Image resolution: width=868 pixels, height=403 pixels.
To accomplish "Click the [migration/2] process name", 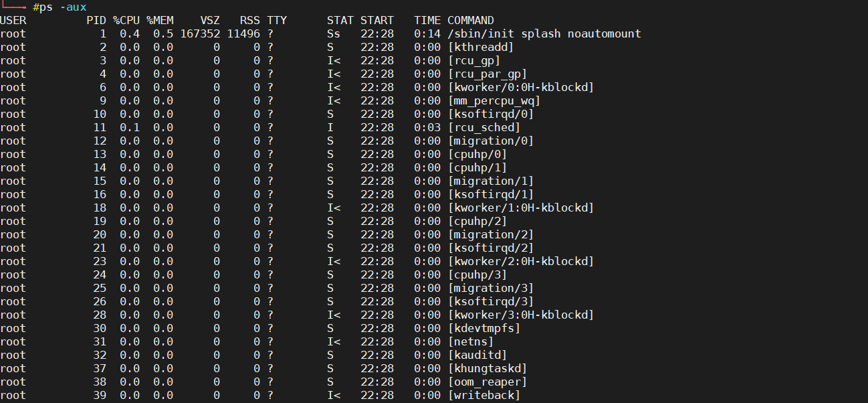I will tap(490, 234).
